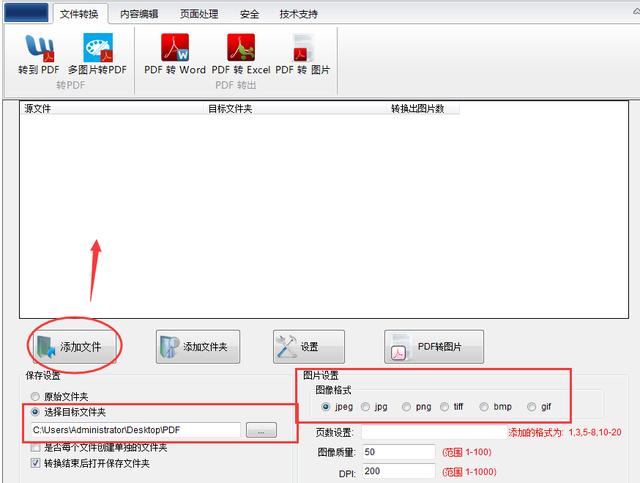Start conversion with the PDF转图片 button
640x483 pixels.
(x=434, y=347)
